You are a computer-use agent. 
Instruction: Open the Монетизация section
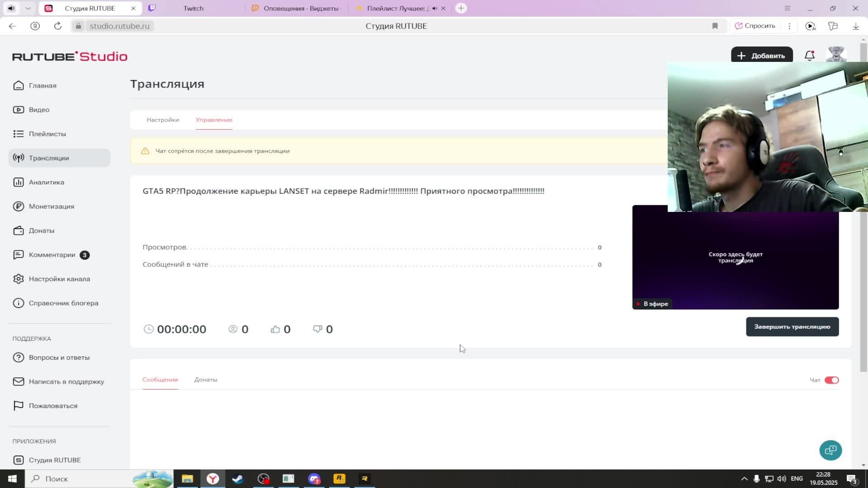(x=51, y=206)
